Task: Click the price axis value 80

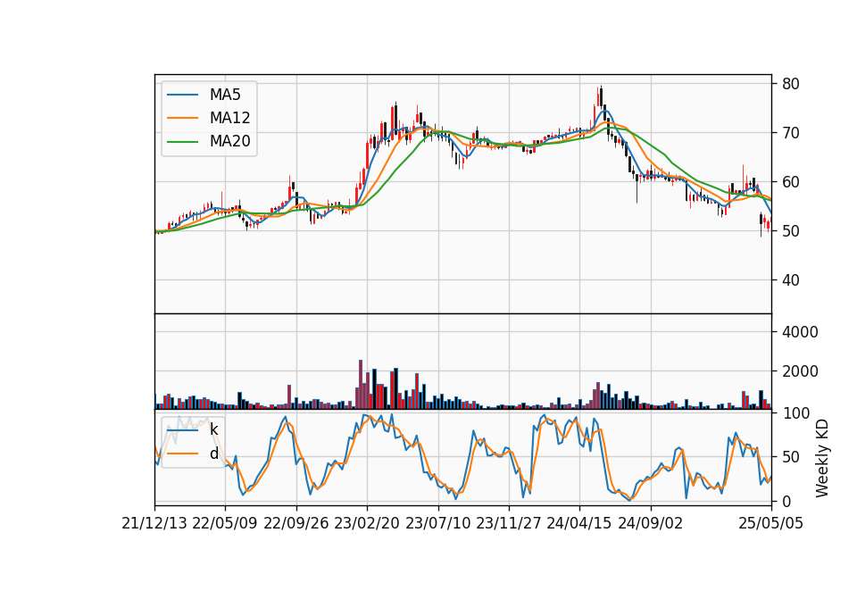Action: coord(791,84)
